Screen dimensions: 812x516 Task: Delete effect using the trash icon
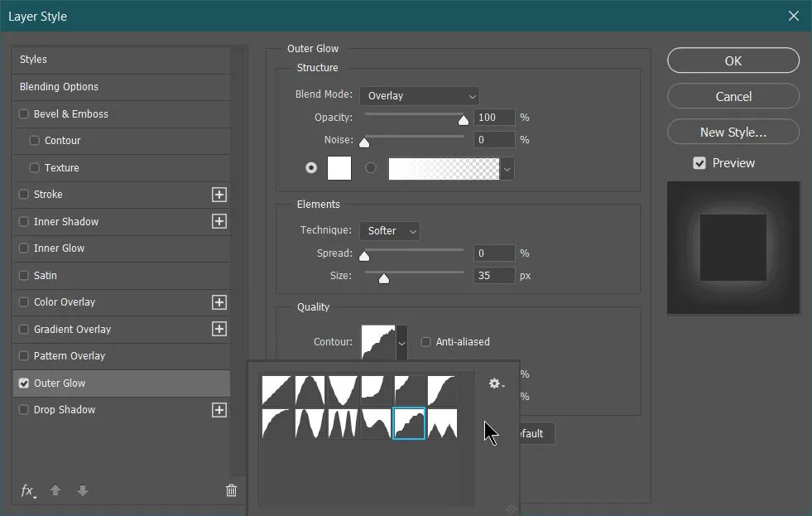point(231,490)
